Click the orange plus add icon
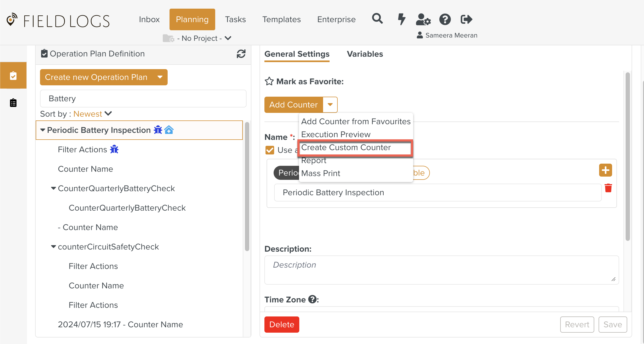The image size is (644, 344). (x=605, y=170)
